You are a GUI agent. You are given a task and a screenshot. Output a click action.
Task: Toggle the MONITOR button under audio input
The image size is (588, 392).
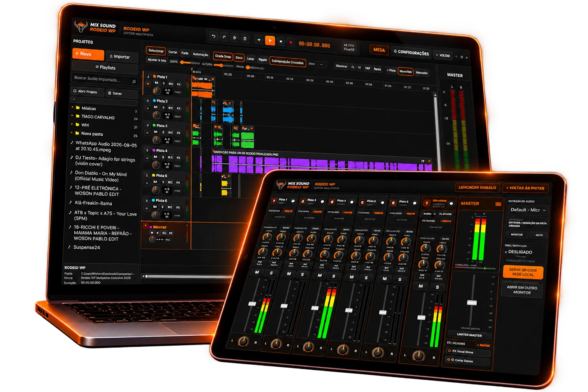(517, 234)
